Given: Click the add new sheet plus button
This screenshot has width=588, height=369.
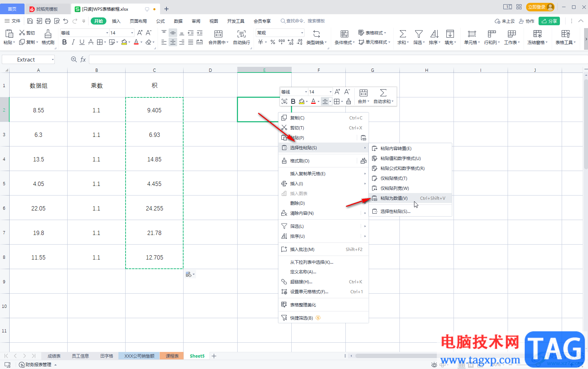Looking at the screenshot, I should tap(214, 356).
